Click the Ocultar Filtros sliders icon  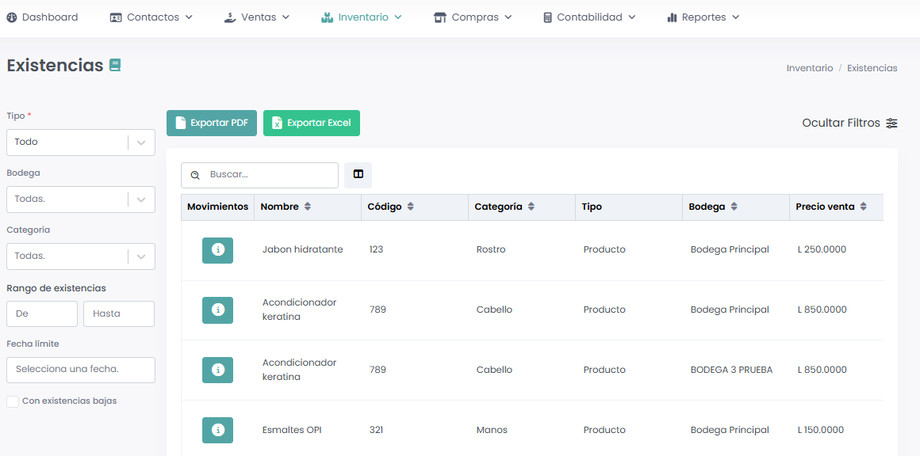[x=891, y=123]
